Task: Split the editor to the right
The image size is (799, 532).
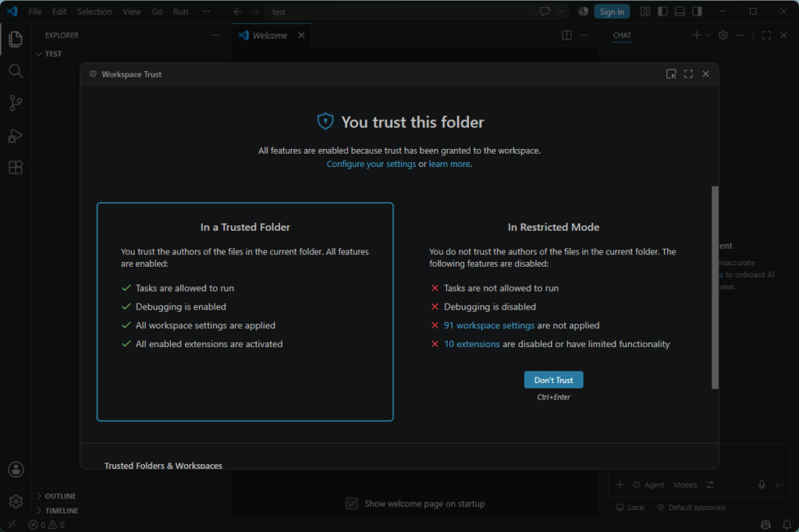Action: click(x=566, y=35)
